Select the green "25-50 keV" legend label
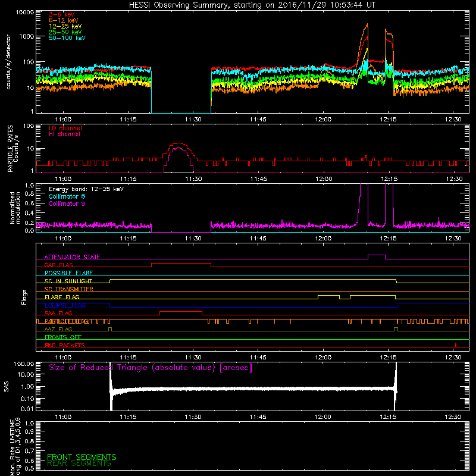Screen dimensions: 476x476 point(65,32)
